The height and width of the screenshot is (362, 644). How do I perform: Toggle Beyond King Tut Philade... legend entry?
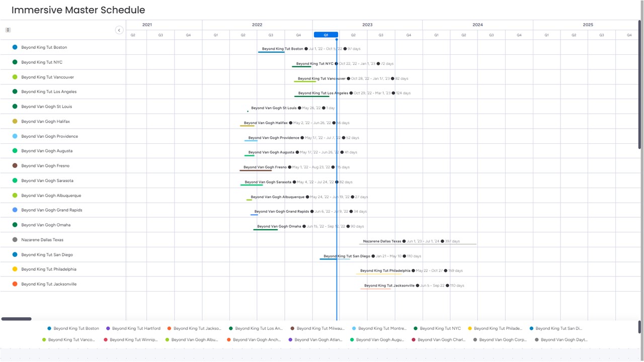pos(495,328)
